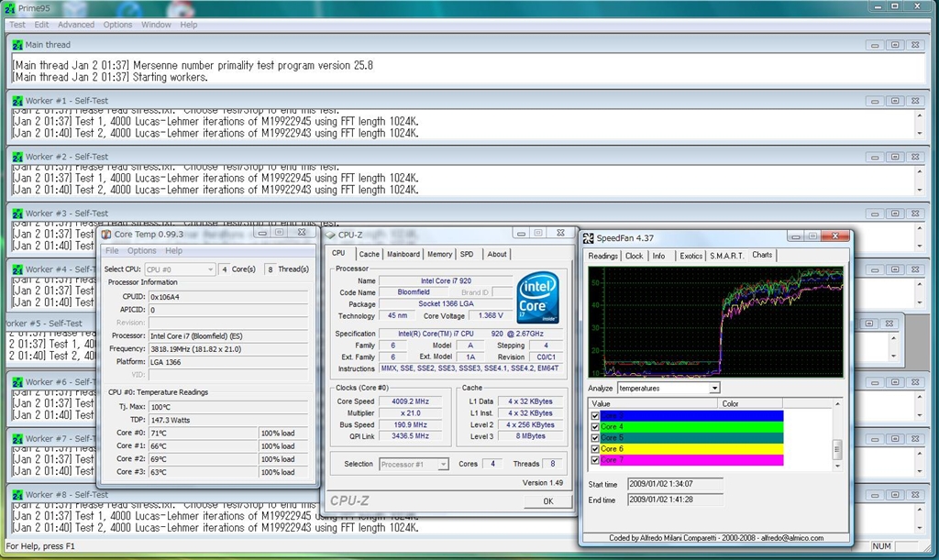Click the CPU-Z title bar icon
This screenshot has width=939, height=560.
click(x=332, y=235)
